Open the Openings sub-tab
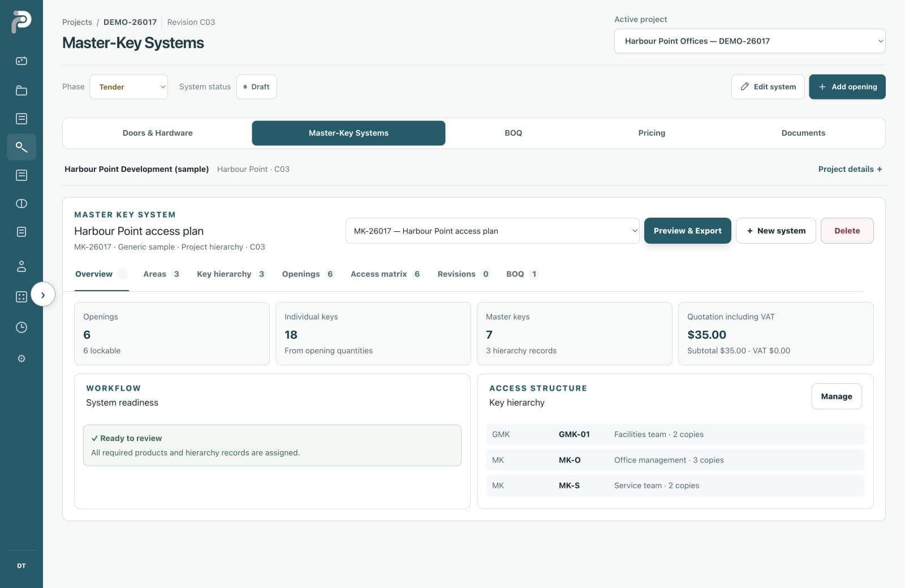Screen dimensions: 905x588 [308, 274]
